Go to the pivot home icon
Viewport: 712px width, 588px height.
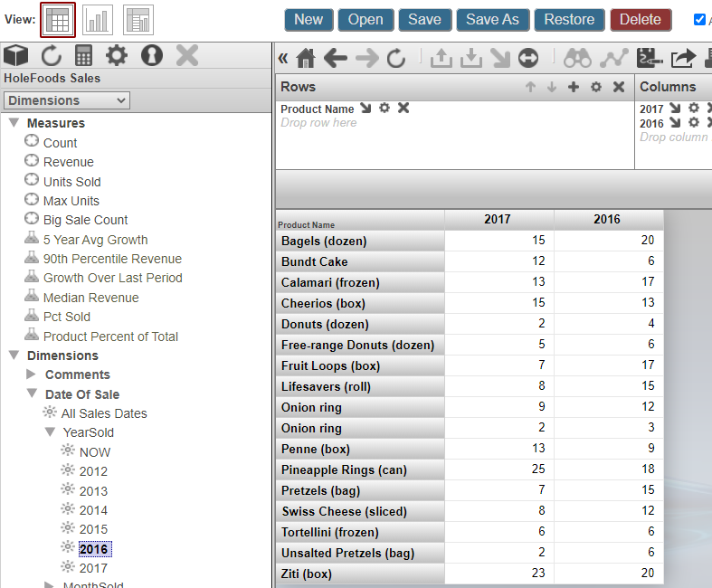(306, 58)
